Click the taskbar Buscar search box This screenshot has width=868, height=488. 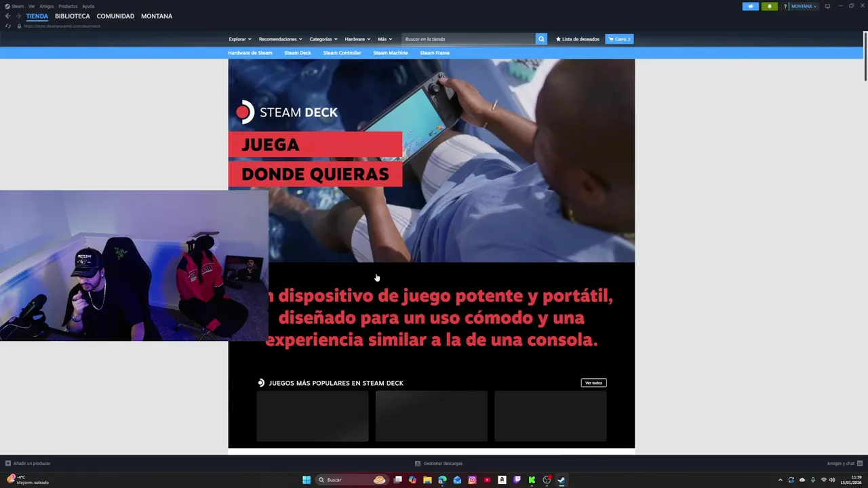(352, 480)
